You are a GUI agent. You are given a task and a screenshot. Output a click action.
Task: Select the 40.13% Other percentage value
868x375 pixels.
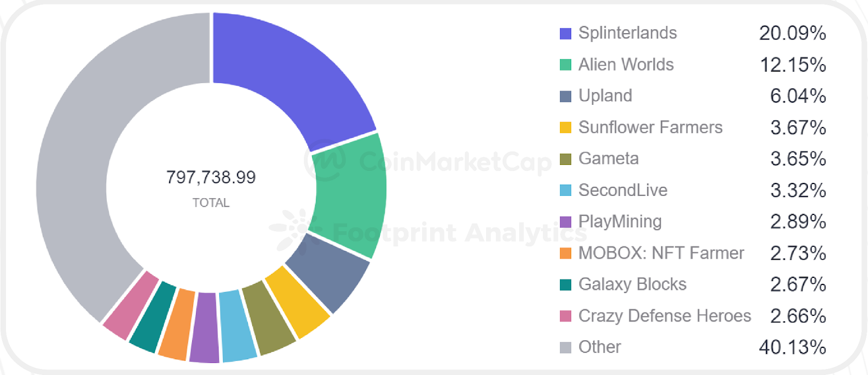point(792,347)
